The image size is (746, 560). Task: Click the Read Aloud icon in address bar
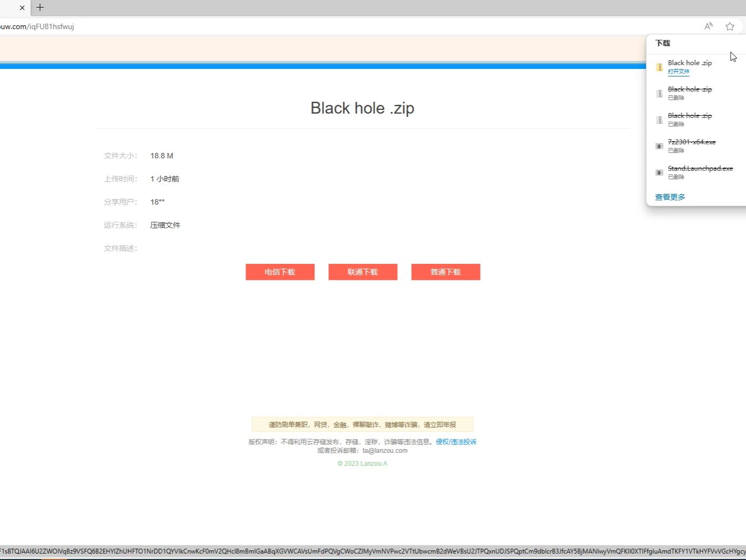point(708,26)
